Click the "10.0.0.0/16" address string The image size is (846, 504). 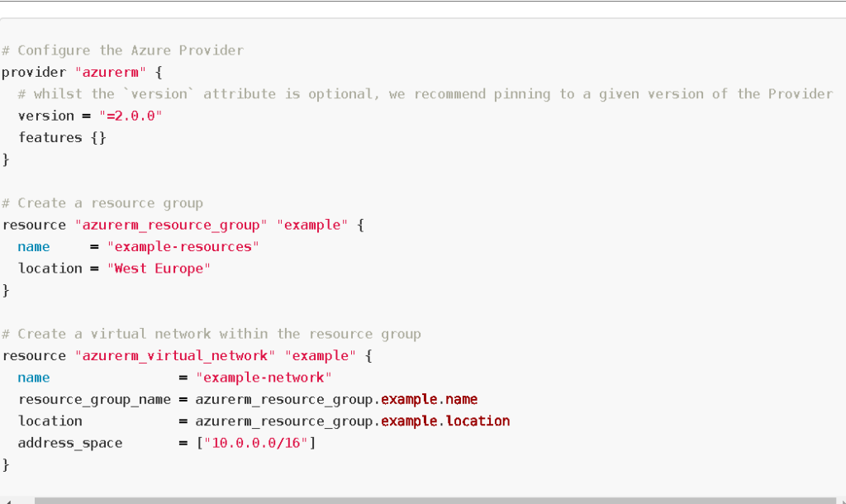click(256, 443)
